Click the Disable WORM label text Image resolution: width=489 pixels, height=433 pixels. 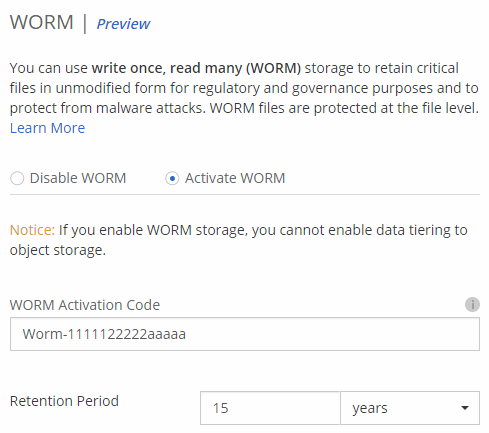click(x=78, y=178)
